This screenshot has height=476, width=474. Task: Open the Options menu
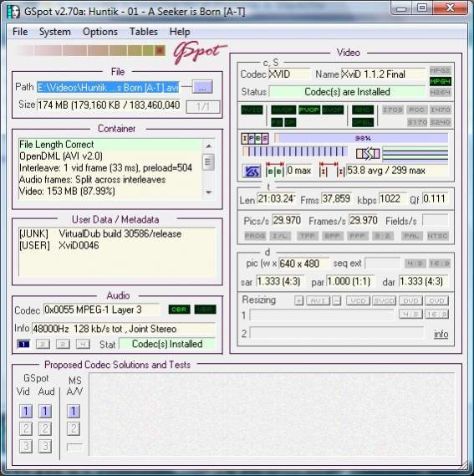point(100,32)
